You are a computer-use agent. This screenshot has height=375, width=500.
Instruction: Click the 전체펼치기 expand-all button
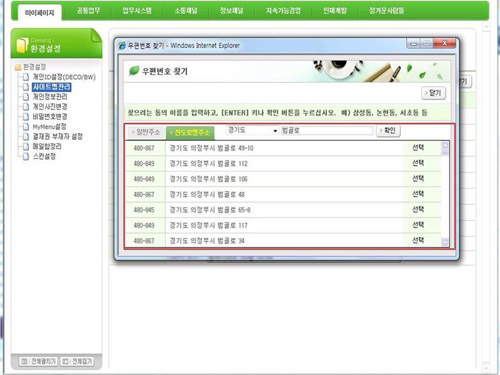point(38,361)
